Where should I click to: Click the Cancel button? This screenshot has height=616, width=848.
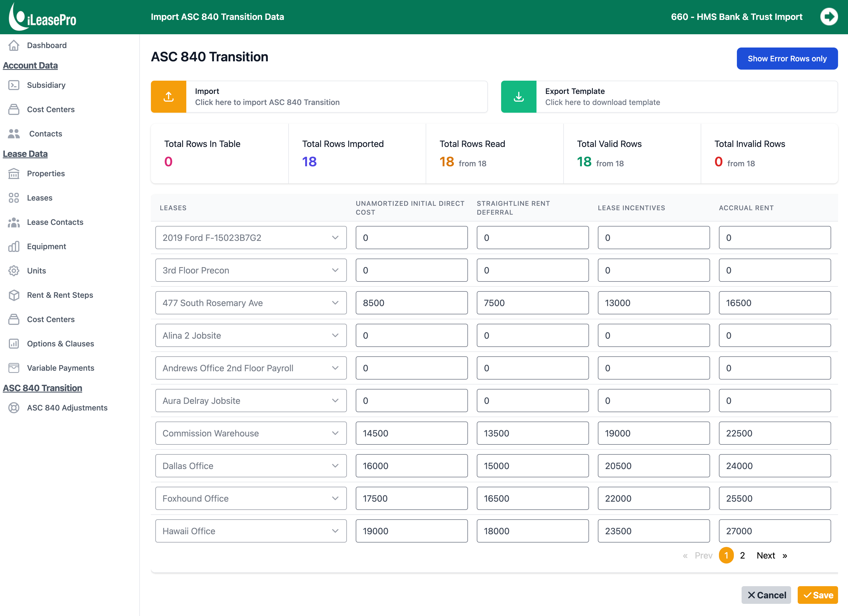point(766,595)
